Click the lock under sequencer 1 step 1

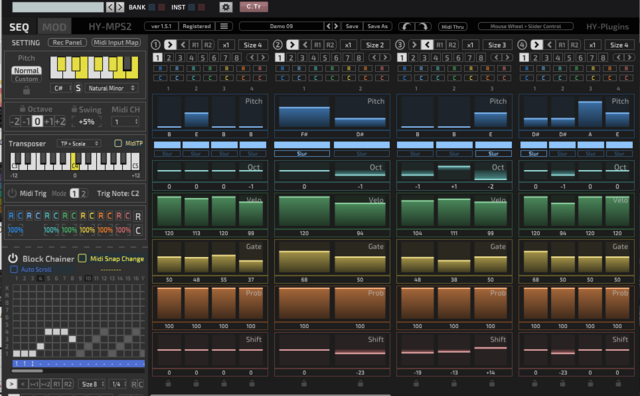pos(168,383)
